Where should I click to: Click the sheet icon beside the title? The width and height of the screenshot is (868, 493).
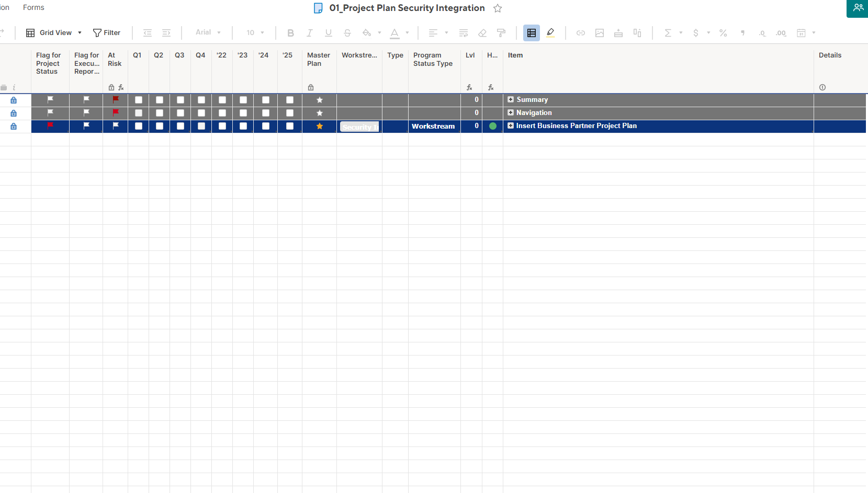tap(318, 8)
